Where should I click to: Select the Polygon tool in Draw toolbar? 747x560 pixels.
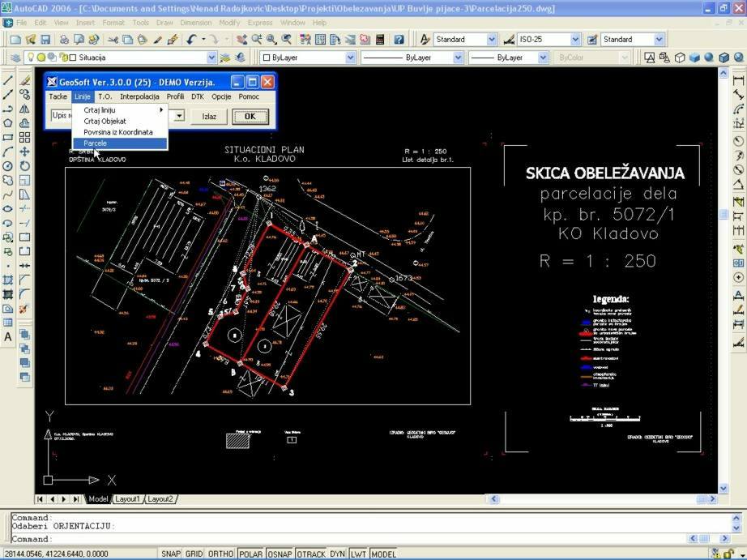pos(7,123)
